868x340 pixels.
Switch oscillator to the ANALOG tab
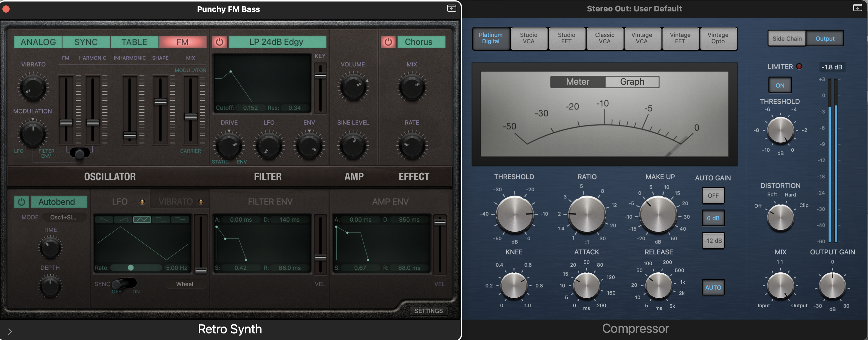(38, 42)
